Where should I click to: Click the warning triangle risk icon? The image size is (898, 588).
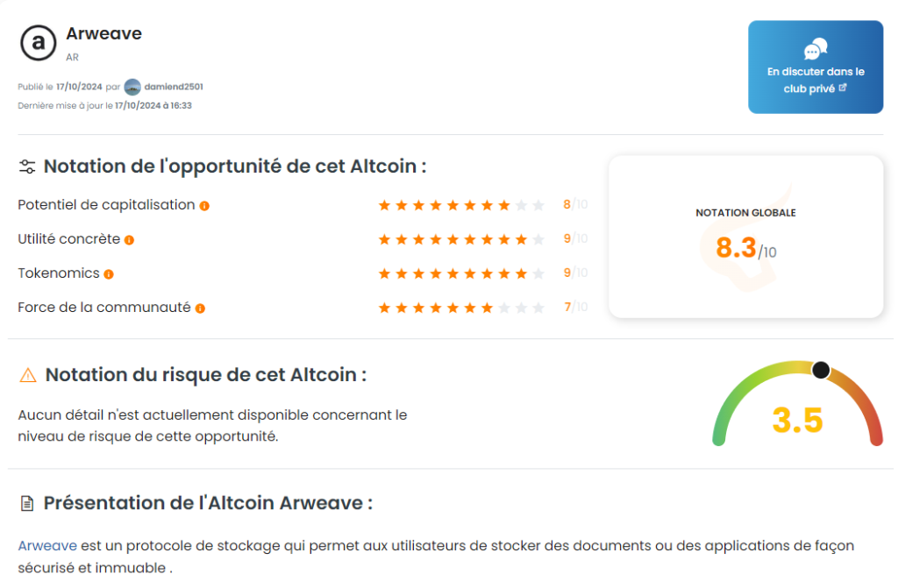point(28,375)
